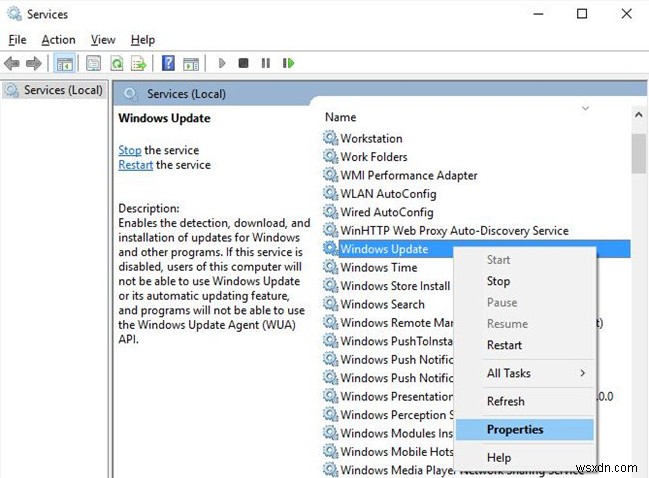Expand All Tasks submenu arrow
This screenshot has width=649, height=478.
(x=583, y=373)
